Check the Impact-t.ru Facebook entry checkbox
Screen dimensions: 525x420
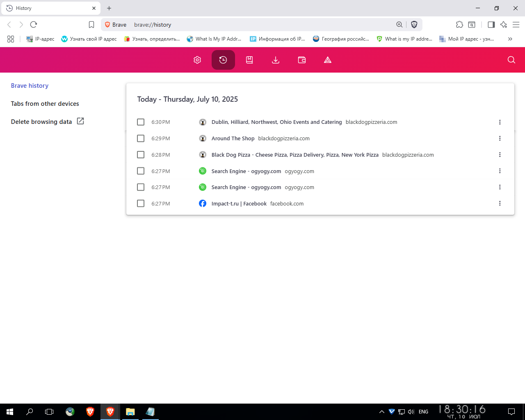[141, 203]
